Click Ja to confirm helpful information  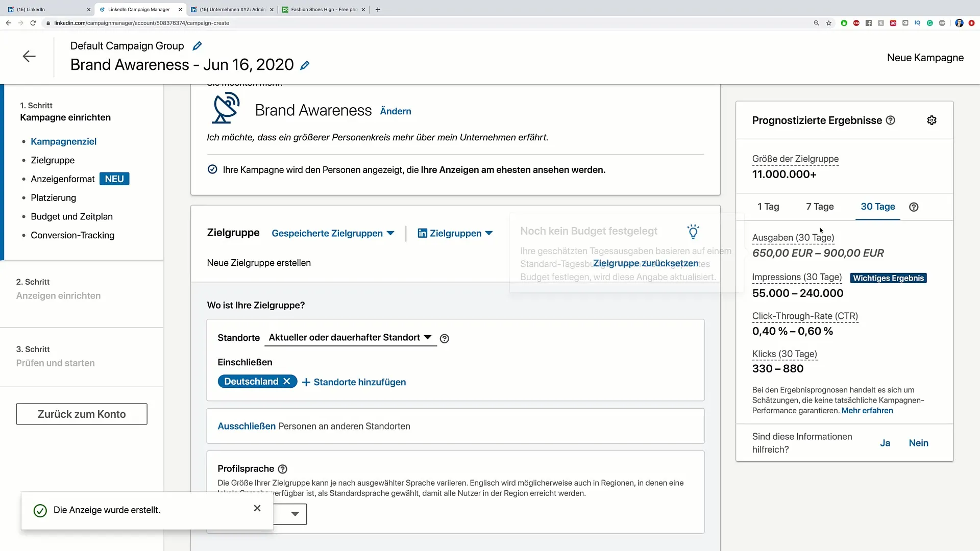(885, 443)
